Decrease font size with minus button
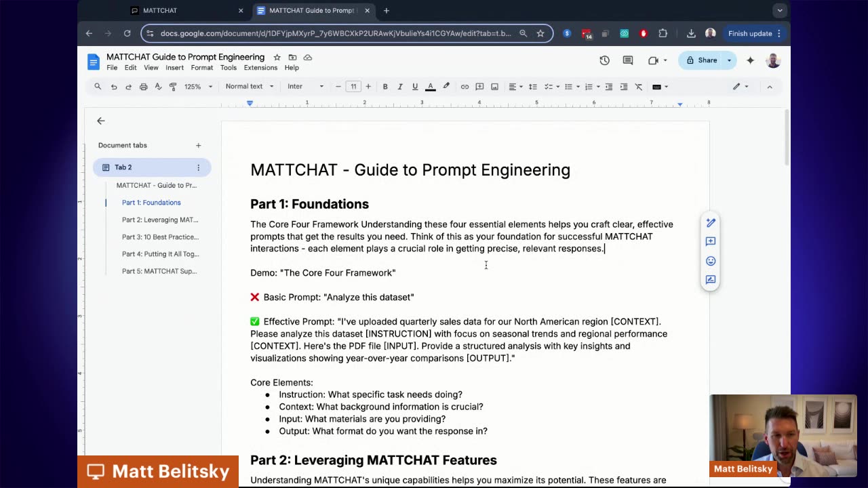 pyautogui.click(x=338, y=87)
